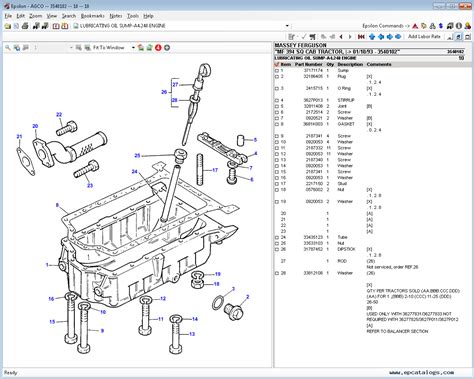Open the Fit To Window zoom dropdown
This screenshot has height=379, width=474.
(133, 48)
